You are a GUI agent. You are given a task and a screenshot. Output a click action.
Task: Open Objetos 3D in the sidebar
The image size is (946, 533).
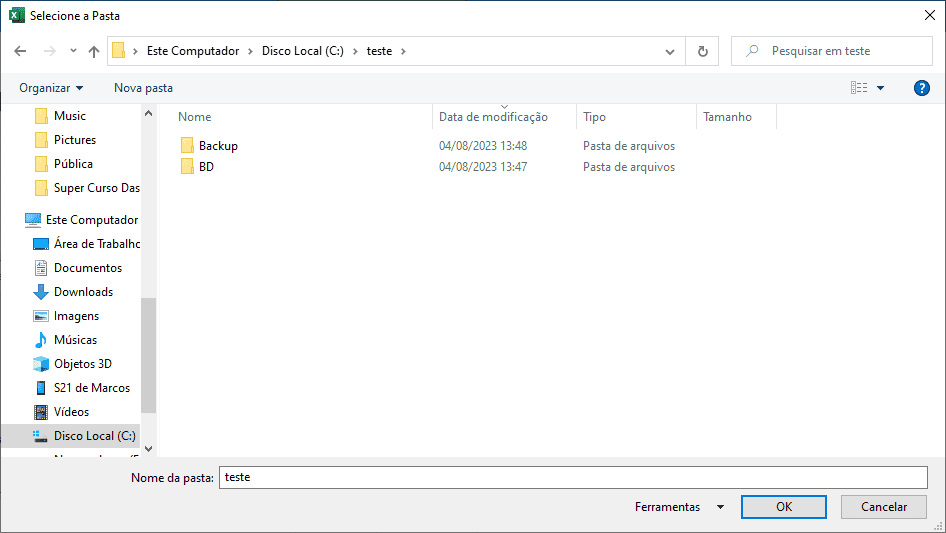82,364
